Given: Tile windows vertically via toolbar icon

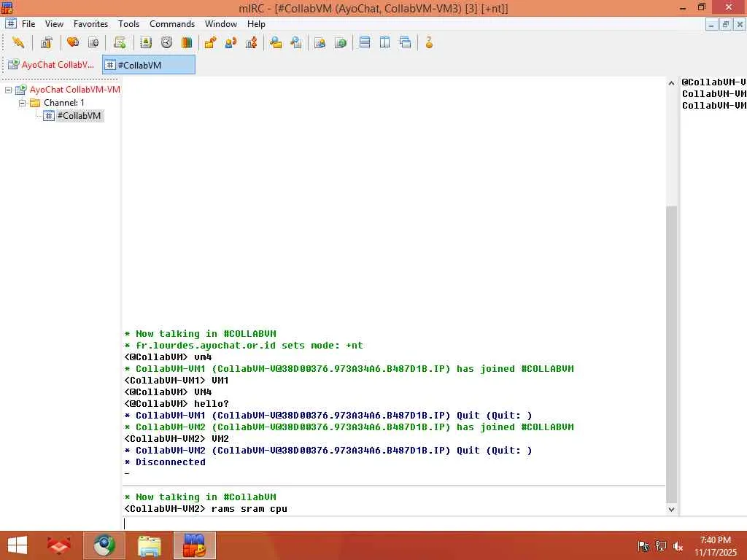Looking at the screenshot, I should [385, 43].
